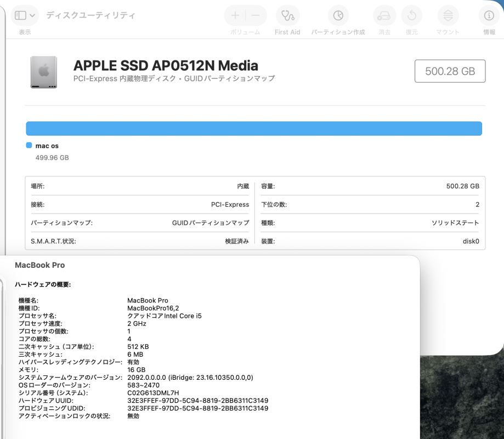
Task: Open the 情報 info icon
Action: [489, 16]
